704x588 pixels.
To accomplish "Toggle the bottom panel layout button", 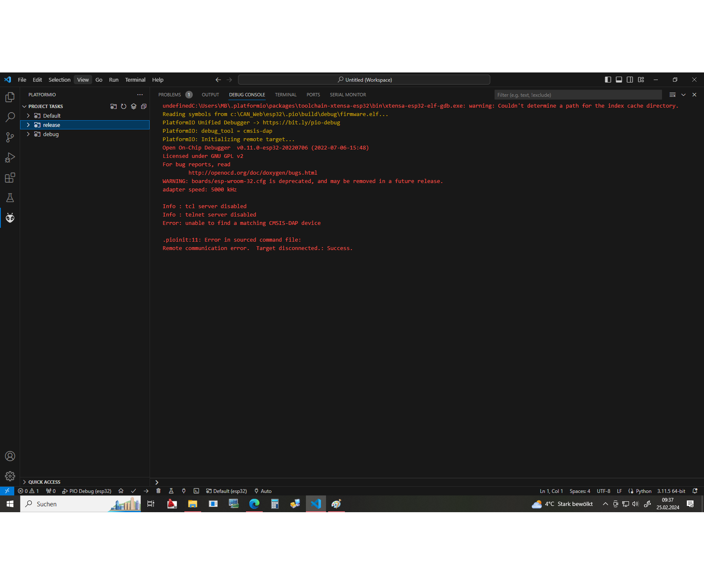I will click(x=619, y=80).
